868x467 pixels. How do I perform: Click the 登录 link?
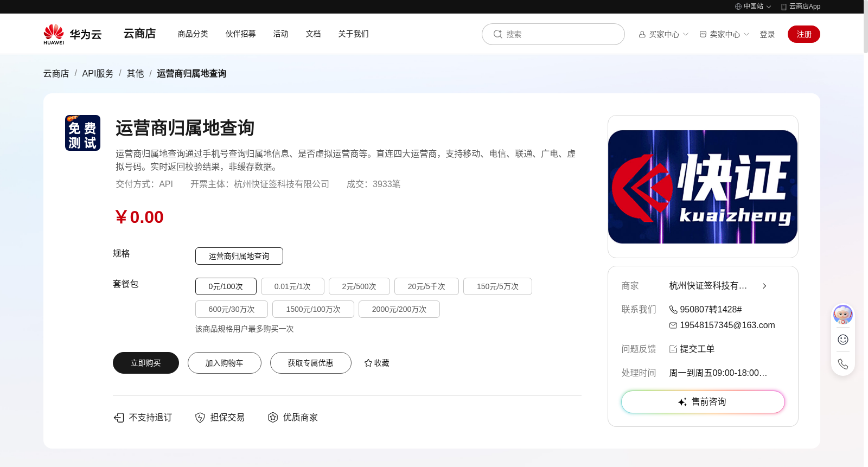pyautogui.click(x=767, y=34)
